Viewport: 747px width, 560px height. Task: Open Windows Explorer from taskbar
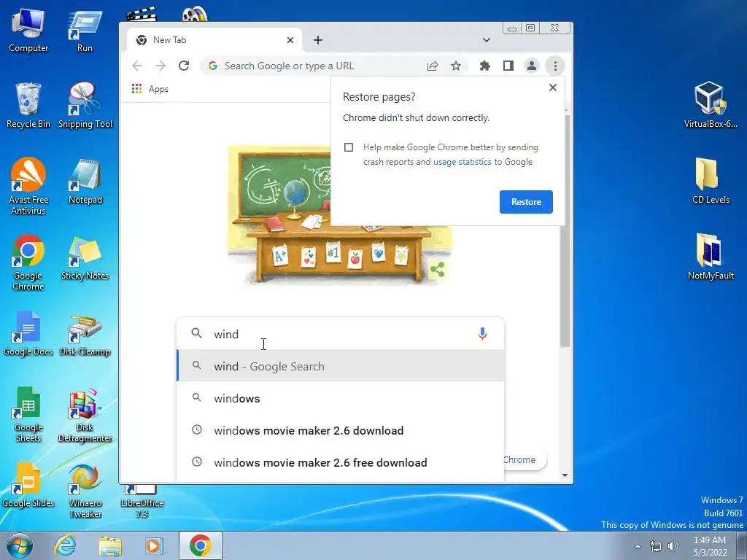pyautogui.click(x=110, y=545)
